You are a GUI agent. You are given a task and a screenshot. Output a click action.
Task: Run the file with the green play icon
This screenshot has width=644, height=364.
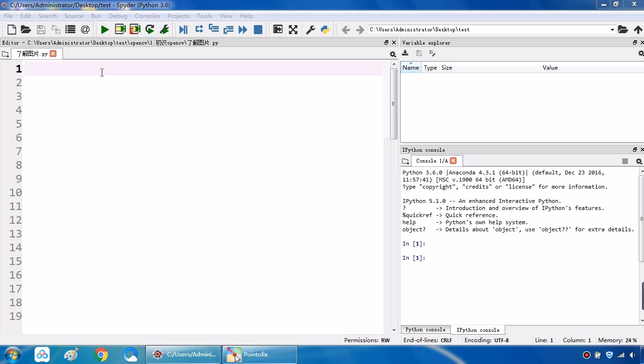[x=105, y=29]
